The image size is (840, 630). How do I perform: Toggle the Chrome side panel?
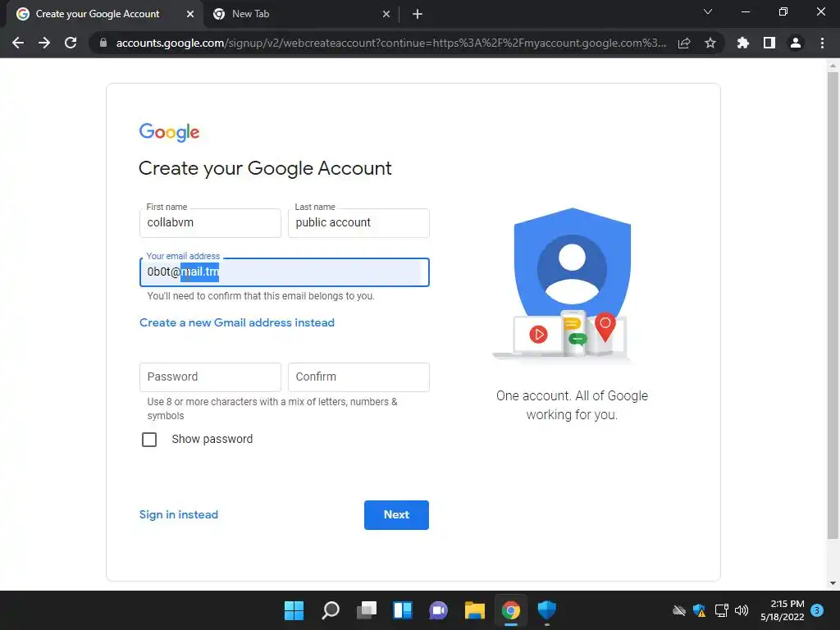click(769, 43)
